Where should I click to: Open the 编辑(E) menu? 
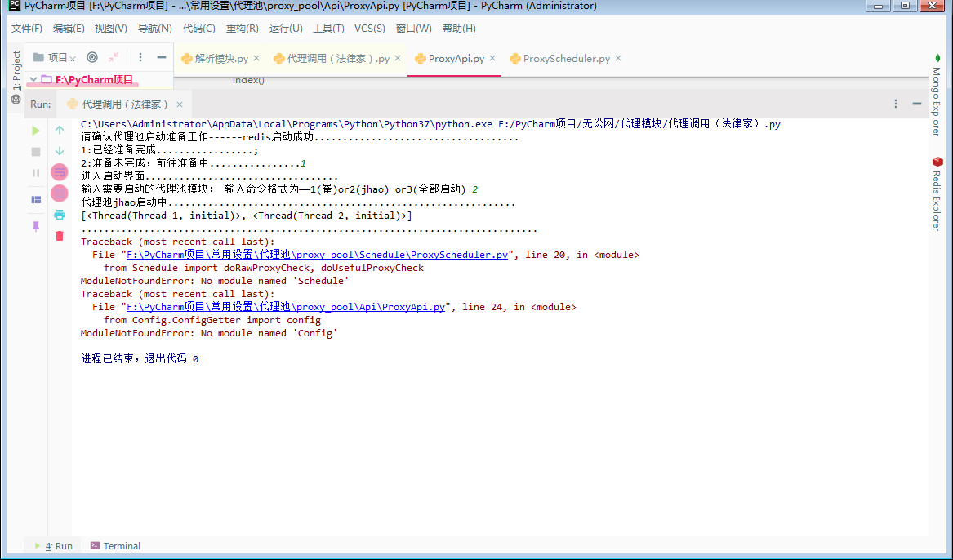(69, 29)
